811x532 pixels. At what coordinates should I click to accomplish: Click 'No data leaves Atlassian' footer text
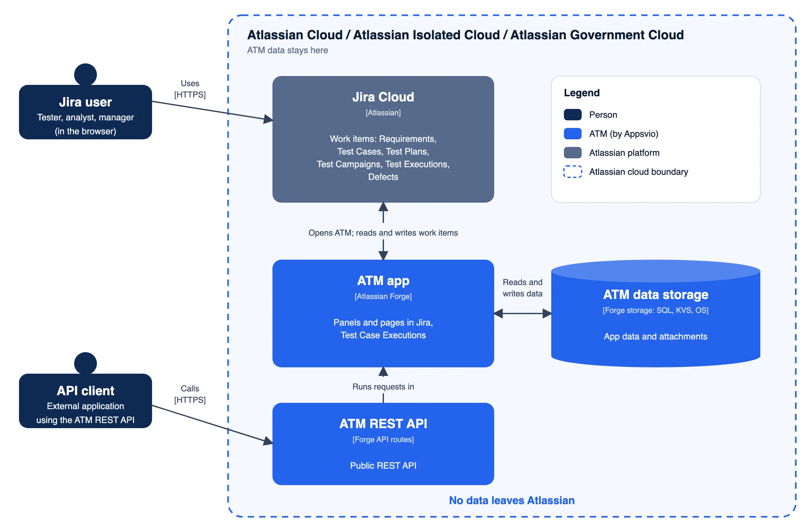[512, 500]
